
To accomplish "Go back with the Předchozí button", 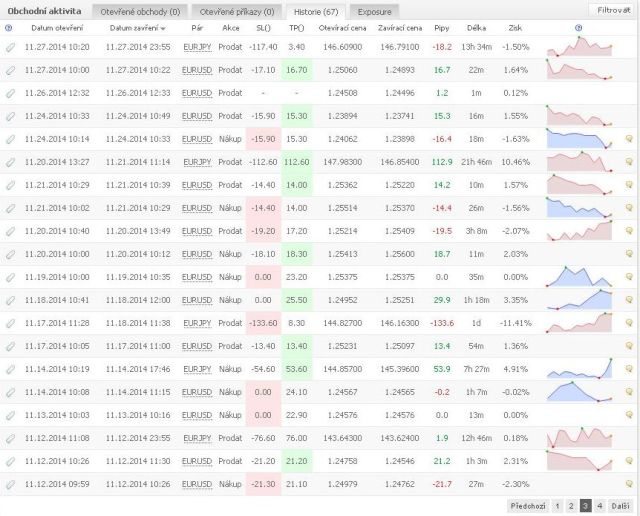I will tap(528, 506).
